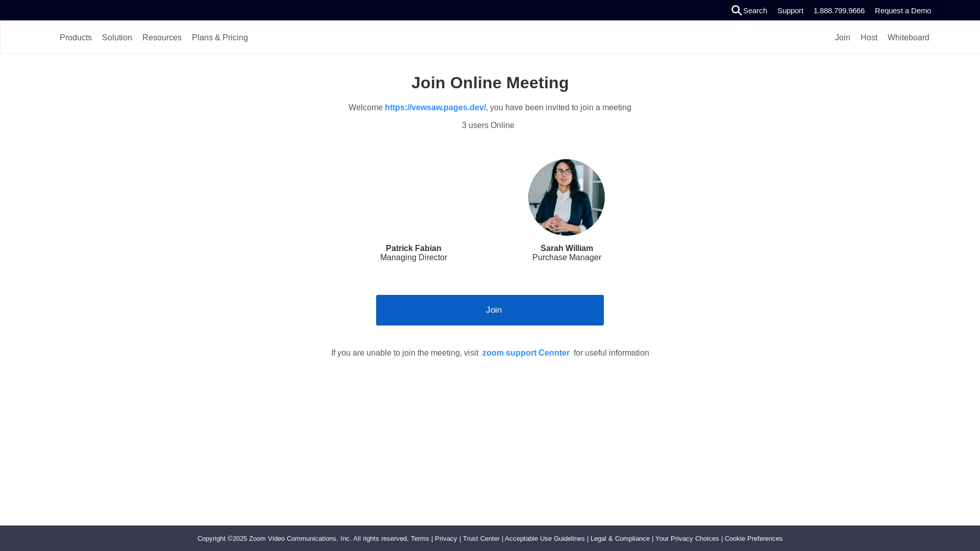Open Request a Demo link
980x551 pixels.
coord(903,11)
